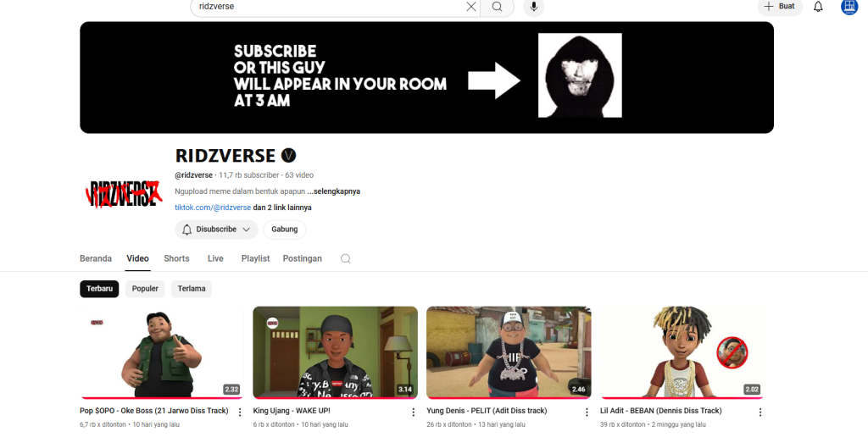Screen dimensions: 868x443
Task: Open the Disubscribe notification dropdown
Action: pos(216,230)
